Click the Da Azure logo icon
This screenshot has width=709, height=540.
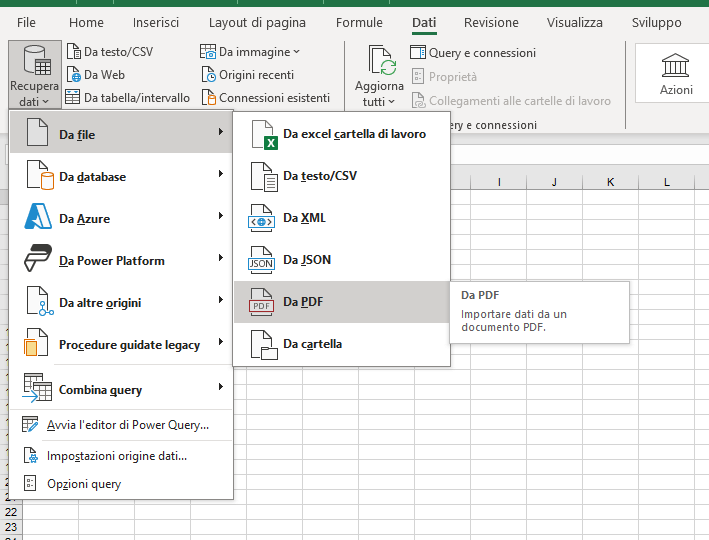[38, 218]
